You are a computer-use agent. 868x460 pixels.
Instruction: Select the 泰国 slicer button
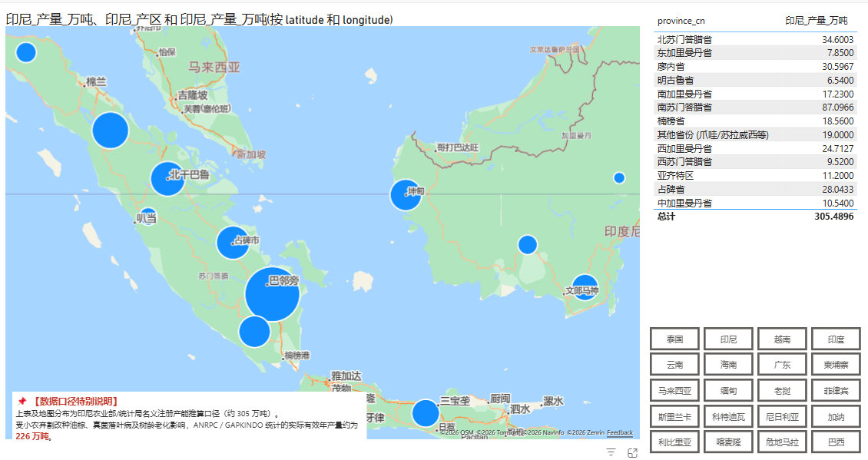674,339
